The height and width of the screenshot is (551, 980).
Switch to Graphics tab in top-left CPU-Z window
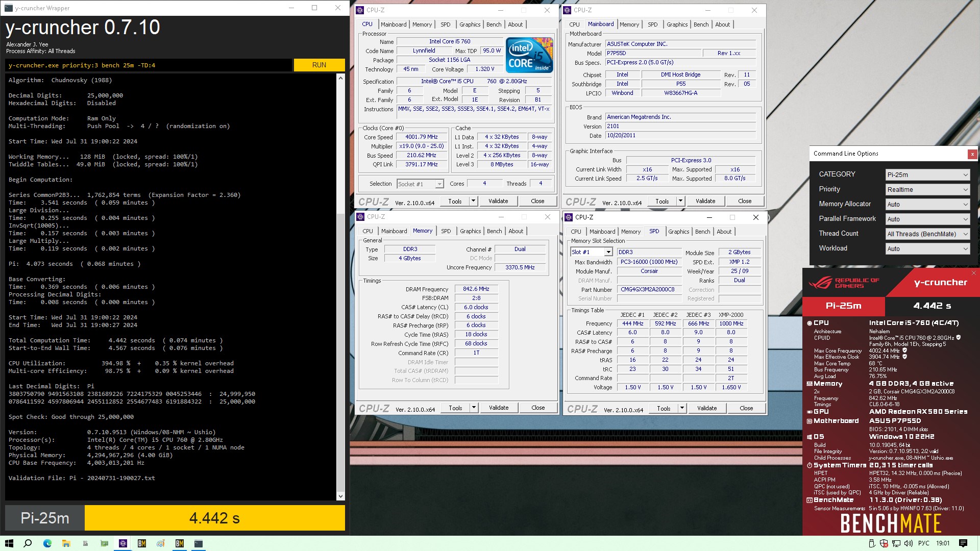tap(470, 24)
